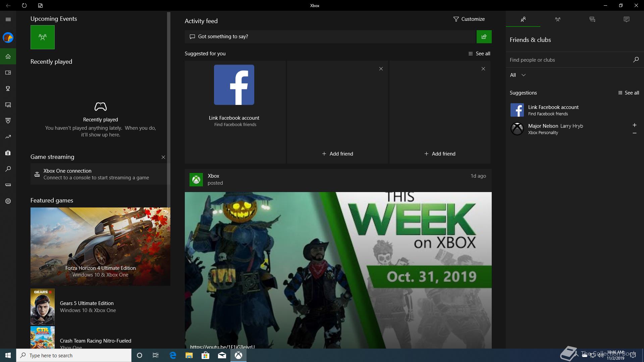Open Clubs shield icon in sidebar

[8, 121]
